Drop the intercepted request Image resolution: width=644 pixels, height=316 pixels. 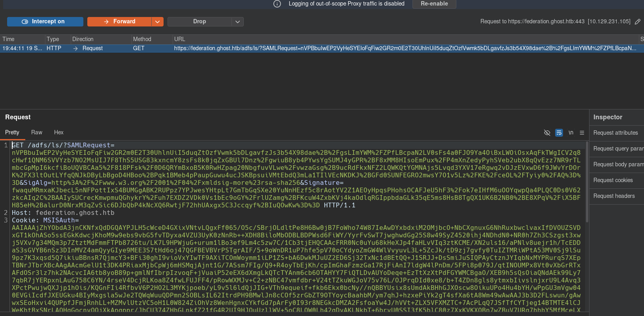click(x=200, y=22)
